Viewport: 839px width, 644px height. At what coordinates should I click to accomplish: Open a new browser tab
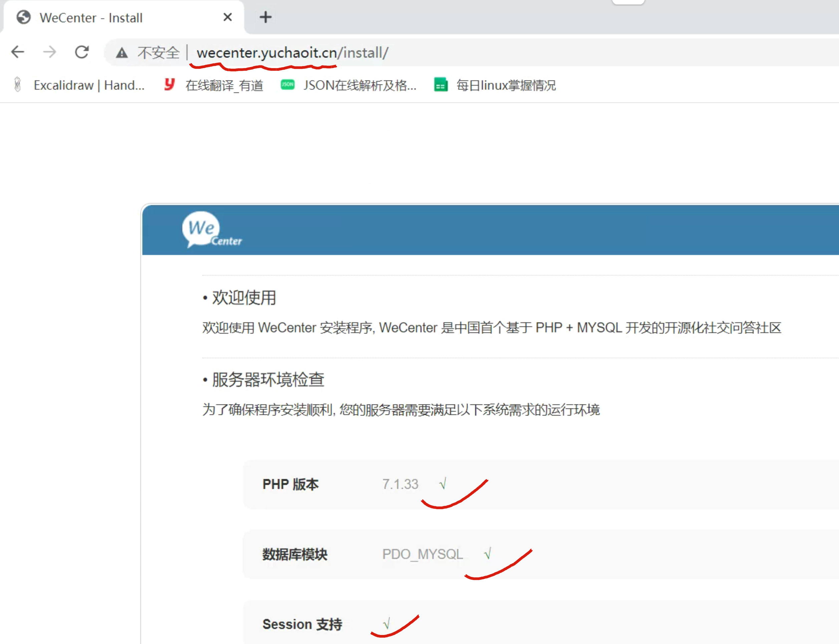[x=265, y=17]
